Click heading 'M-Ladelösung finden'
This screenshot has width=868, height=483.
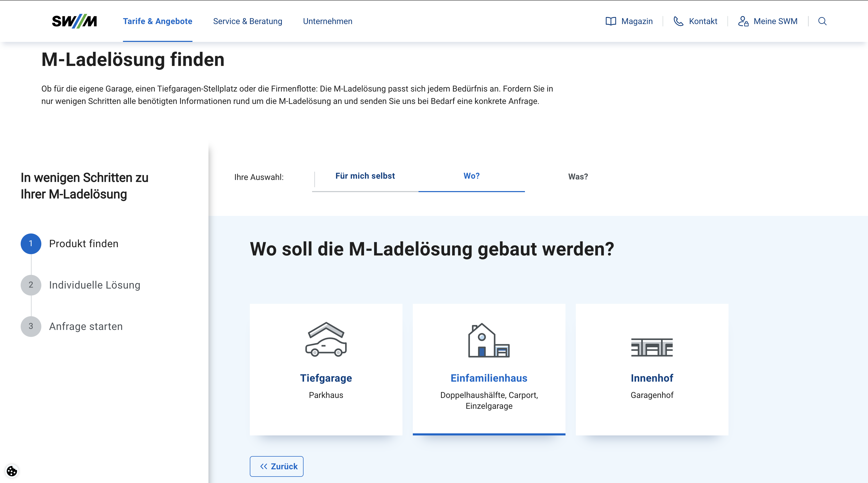click(133, 60)
